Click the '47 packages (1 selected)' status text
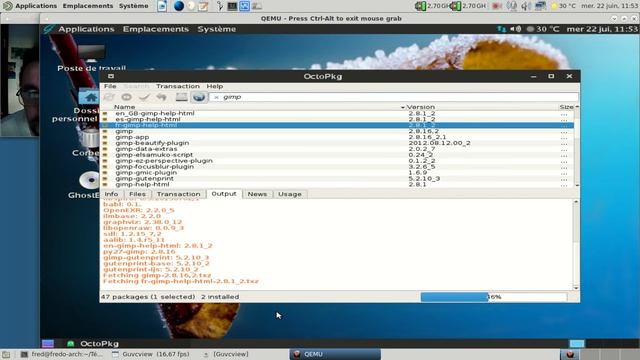640x360 pixels. coord(148,297)
